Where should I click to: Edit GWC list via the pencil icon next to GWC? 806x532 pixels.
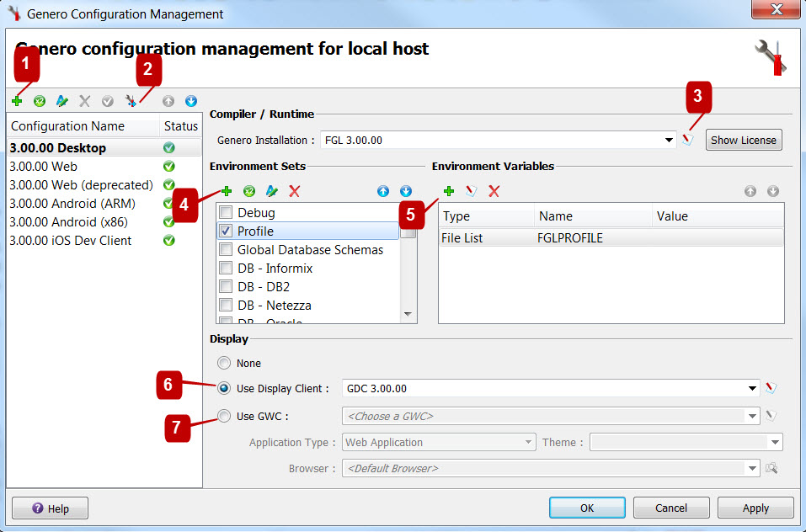[x=771, y=416]
